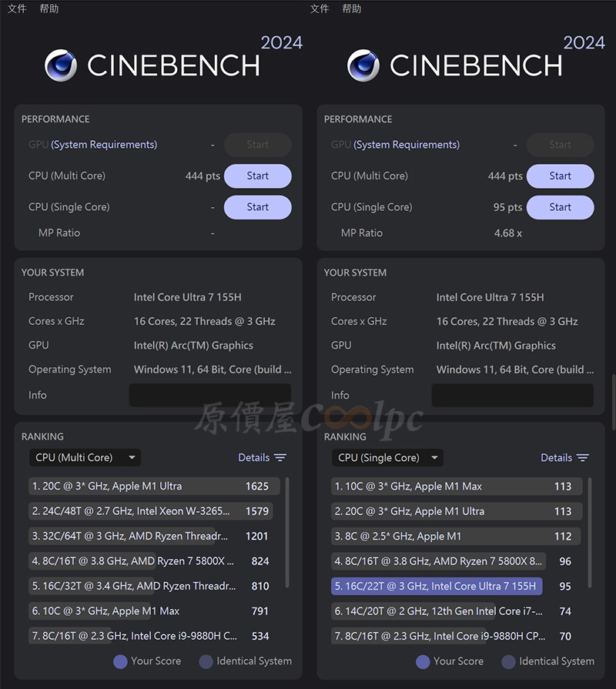Start CPU Single Core test in left window
Screen dimensions: 616x689
click(x=257, y=207)
